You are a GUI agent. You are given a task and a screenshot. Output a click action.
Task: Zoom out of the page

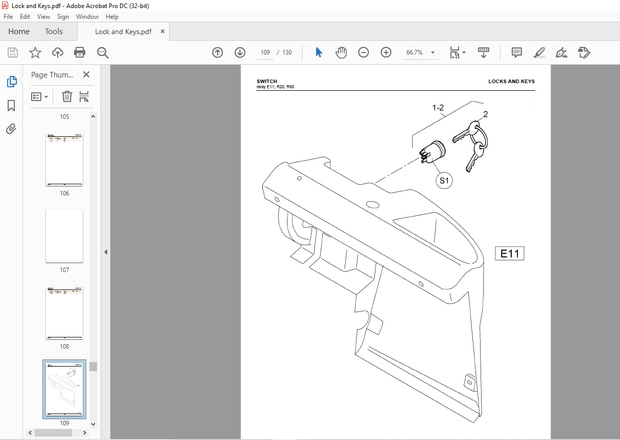click(363, 53)
